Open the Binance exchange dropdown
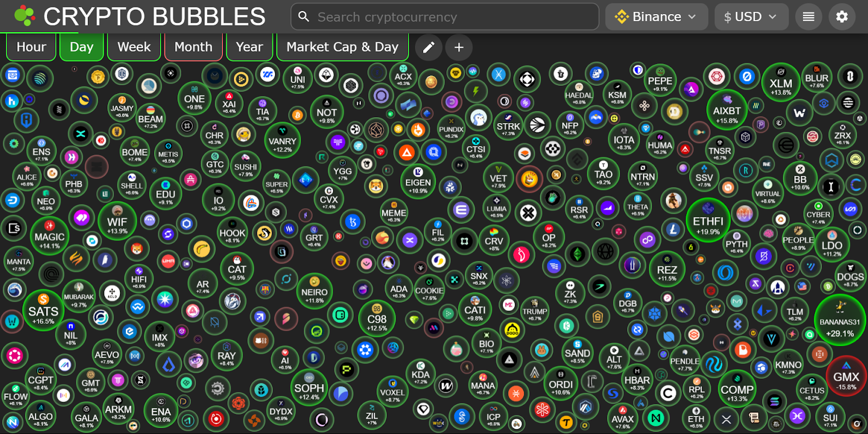Screen dimensions: 868x434 (x=656, y=17)
